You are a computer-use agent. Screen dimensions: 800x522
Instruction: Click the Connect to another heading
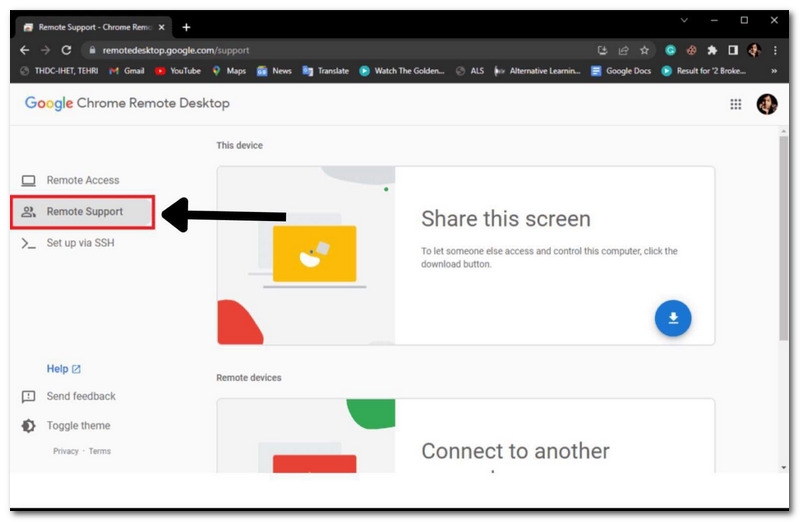515,451
